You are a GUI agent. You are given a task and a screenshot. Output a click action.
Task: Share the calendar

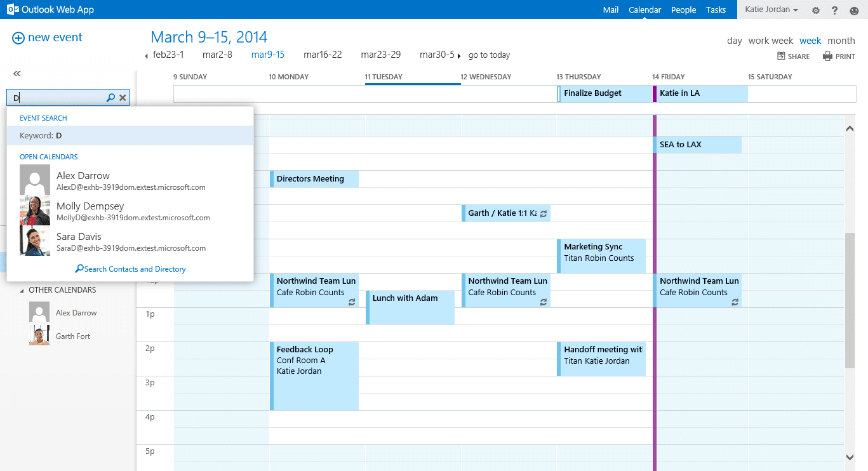pos(793,56)
